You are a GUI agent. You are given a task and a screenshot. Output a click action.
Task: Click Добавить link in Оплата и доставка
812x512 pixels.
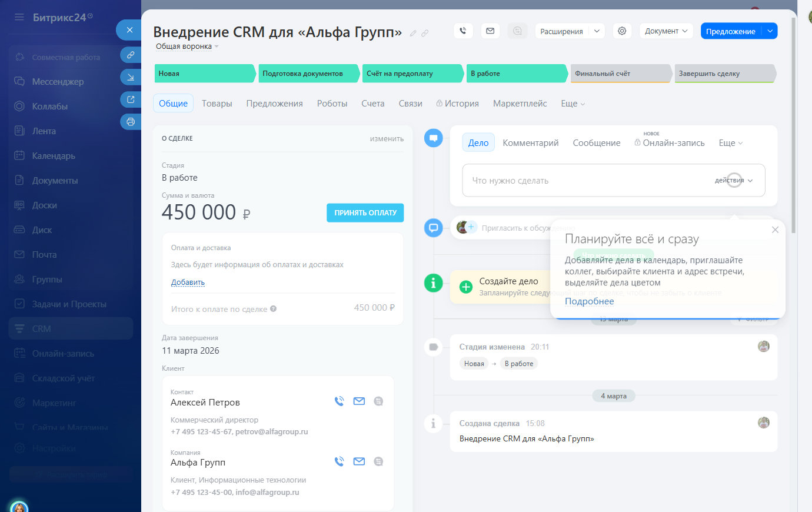(188, 282)
